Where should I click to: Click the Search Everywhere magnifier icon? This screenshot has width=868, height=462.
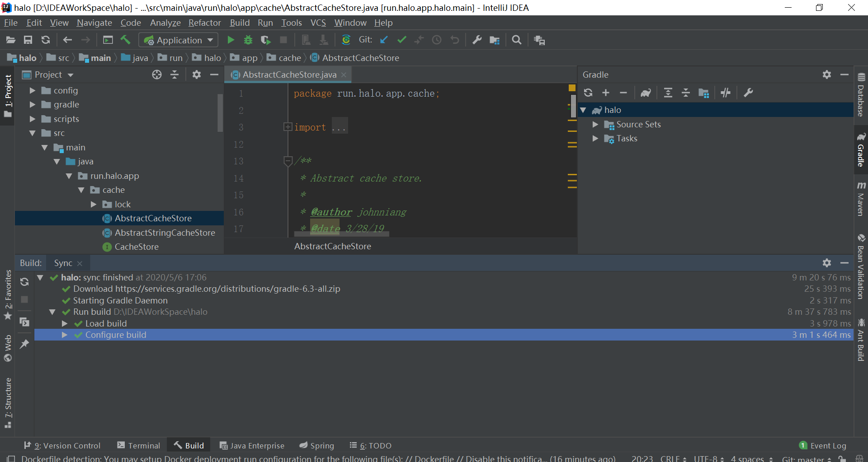click(x=516, y=40)
